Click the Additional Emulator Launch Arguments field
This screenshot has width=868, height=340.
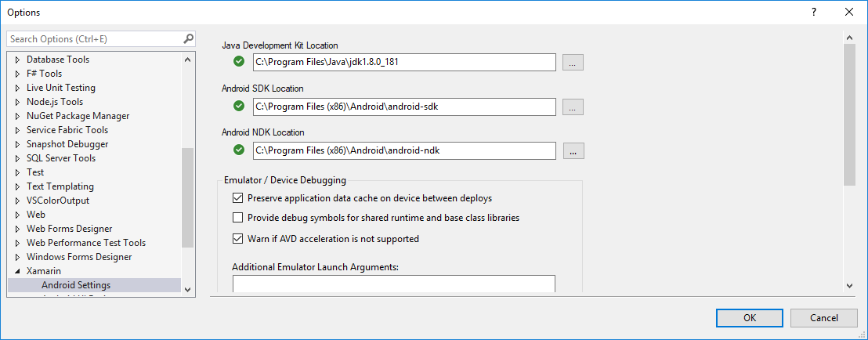[x=393, y=284]
